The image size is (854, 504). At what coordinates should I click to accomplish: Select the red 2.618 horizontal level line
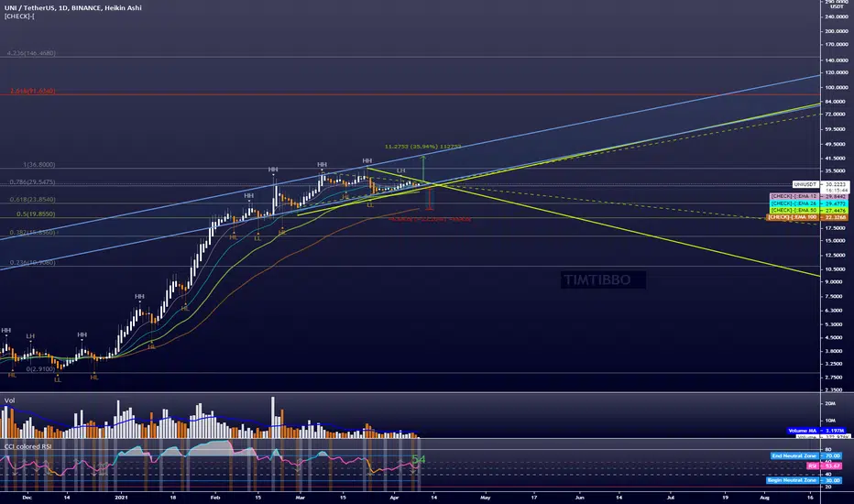click(x=410, y=94)
